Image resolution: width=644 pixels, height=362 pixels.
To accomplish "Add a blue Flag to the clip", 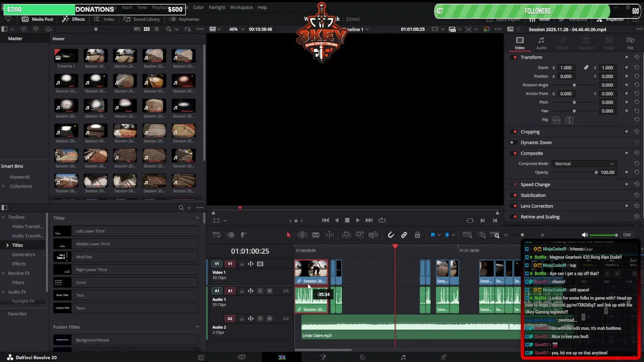I will (x=433, y=235).
